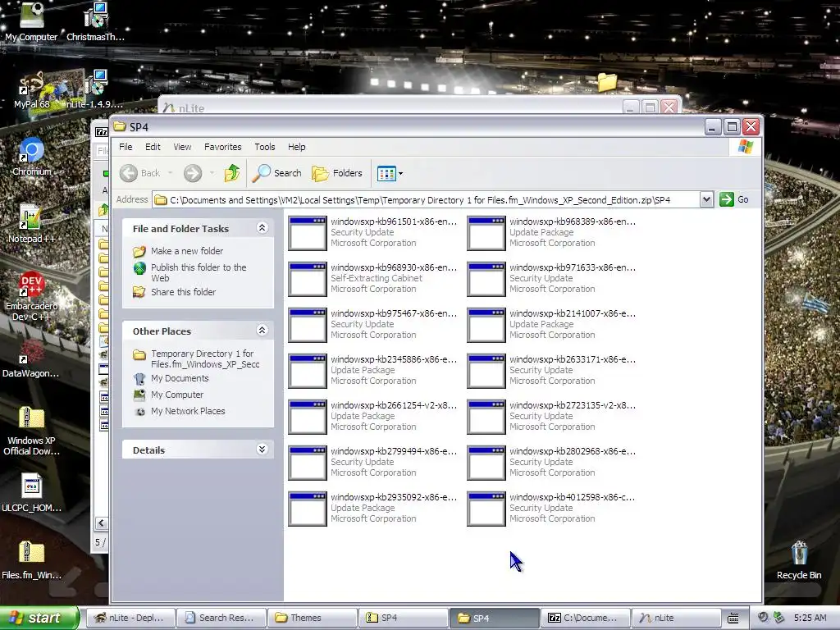The width and height of the screenshot is (840, 630).
Task: Expand the Details panel
Action: tap(262, 449)
